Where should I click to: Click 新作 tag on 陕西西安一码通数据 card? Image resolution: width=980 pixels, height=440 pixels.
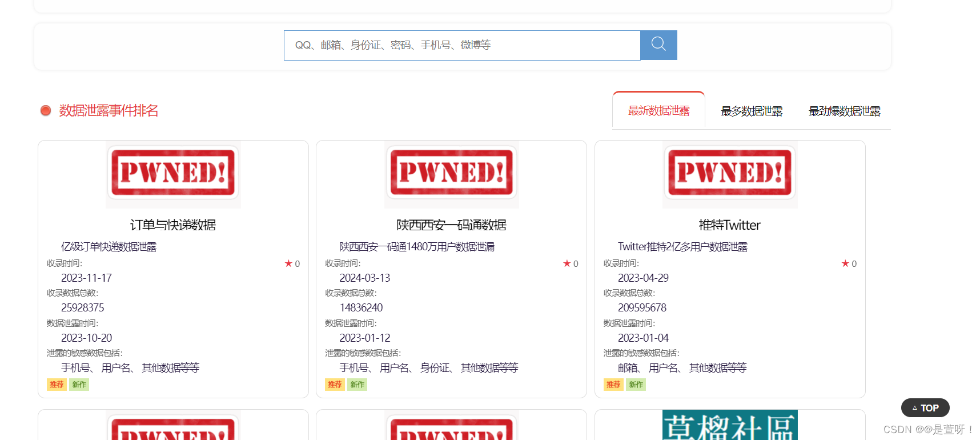click(x=358, y=385)
